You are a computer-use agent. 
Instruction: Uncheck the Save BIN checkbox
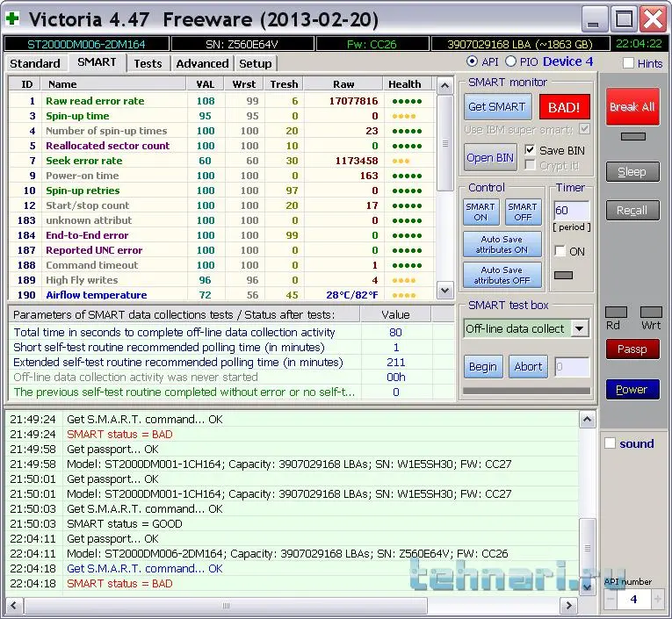pyautogui.click(x=530, y=150)
